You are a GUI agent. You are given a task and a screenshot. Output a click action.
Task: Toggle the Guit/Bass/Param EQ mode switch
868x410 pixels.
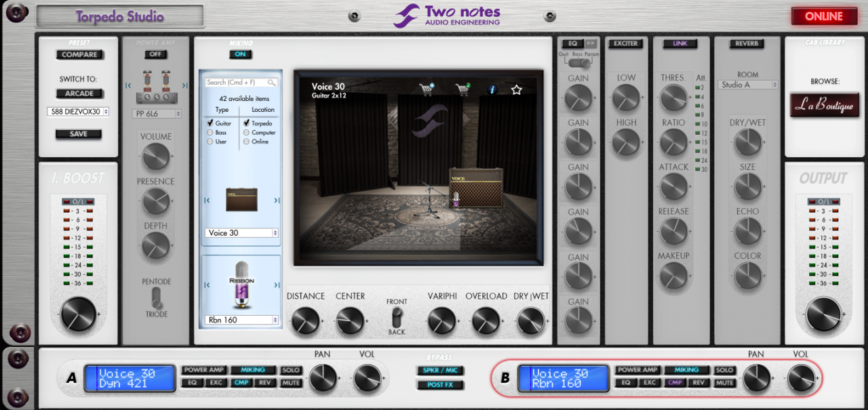click(578, 63)
